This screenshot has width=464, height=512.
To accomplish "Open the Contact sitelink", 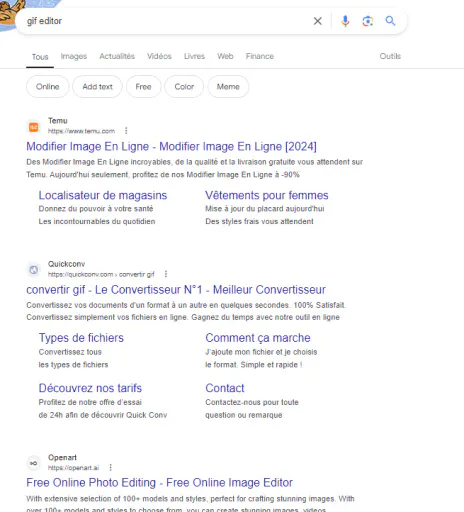I will (x=225, y=388).
